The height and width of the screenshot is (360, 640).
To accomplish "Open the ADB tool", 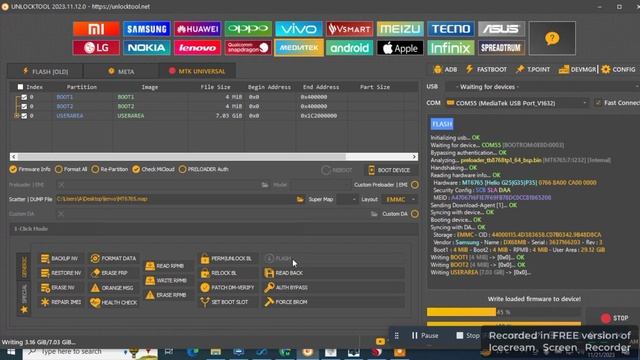I will [x=445, y=69].
